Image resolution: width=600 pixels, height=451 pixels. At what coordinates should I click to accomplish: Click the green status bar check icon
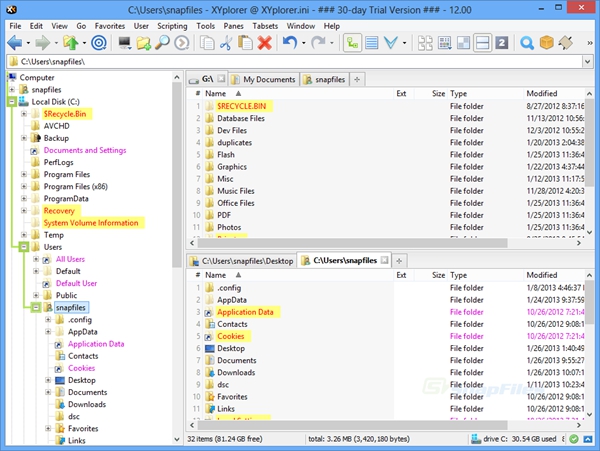click(574, 439)
